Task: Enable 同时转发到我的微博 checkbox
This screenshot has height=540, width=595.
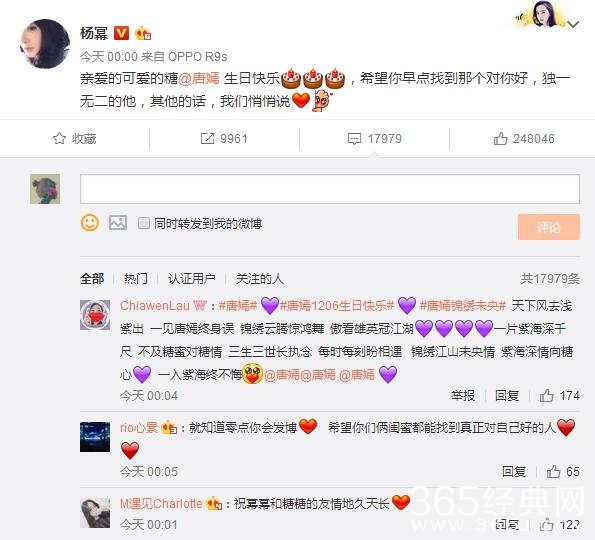Action: (x=144, y=223)
